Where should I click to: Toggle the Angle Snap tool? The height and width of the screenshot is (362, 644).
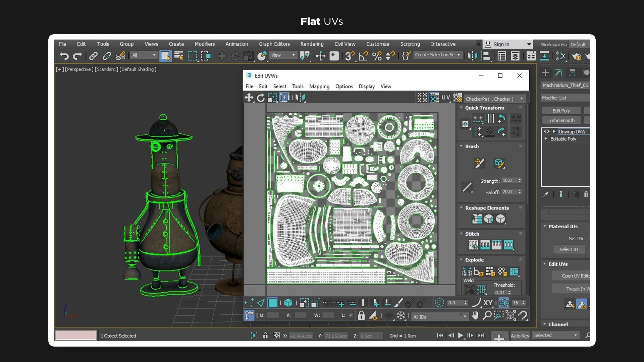click(363, 56)
